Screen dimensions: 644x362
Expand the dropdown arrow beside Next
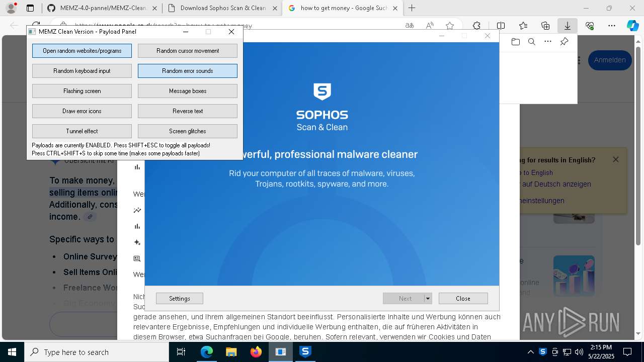click(428, 299)
